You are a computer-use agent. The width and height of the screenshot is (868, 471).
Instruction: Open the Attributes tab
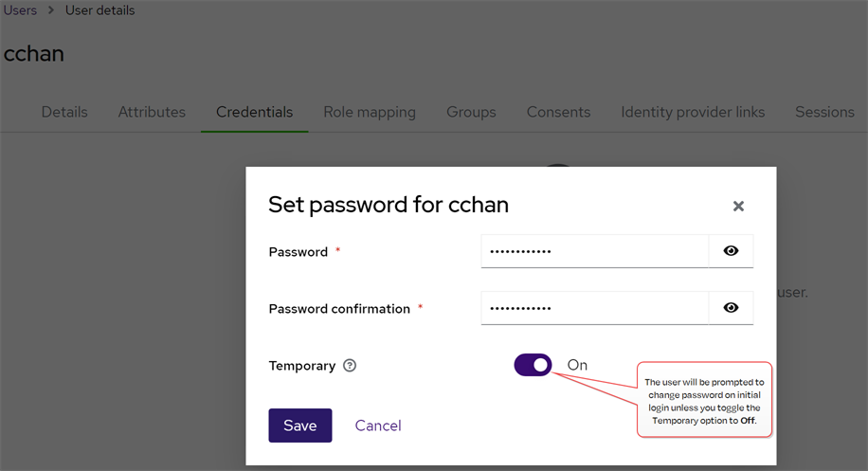[152, 112]
